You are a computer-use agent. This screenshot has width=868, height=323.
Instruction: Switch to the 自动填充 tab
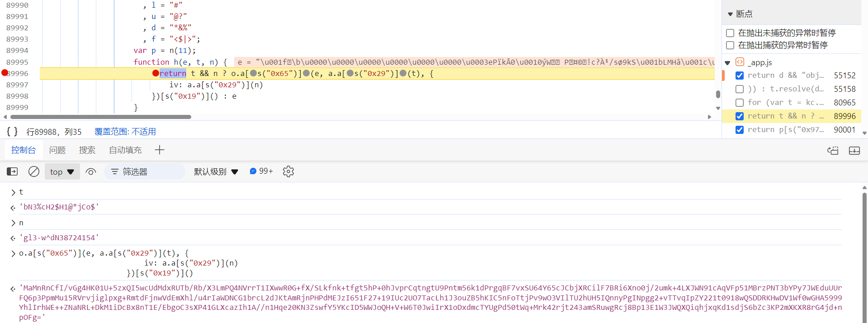(125, 150)
